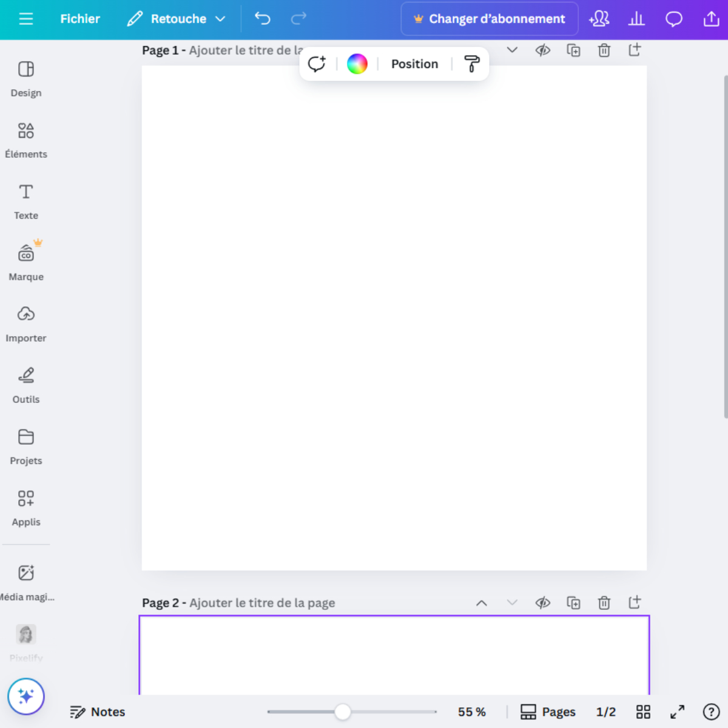
Task: Add a page after Page 2
Action: click(635, 602)
